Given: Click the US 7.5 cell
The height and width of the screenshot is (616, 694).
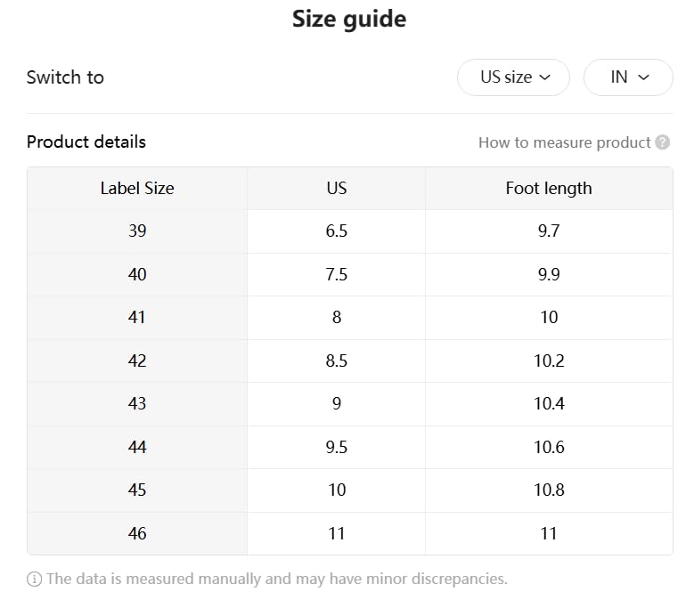Looking at the screenshot, I should (336, 275).
